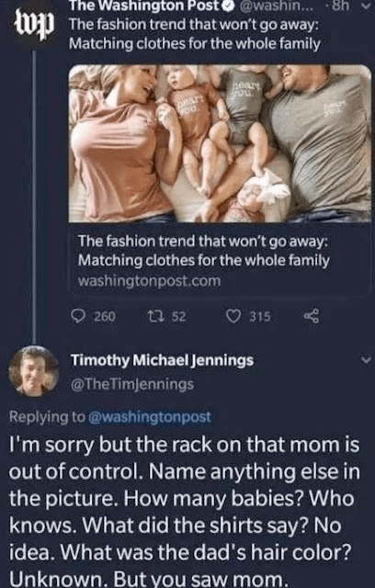Expand options chevron on Timothy's reply

click(x=367, y=360)
